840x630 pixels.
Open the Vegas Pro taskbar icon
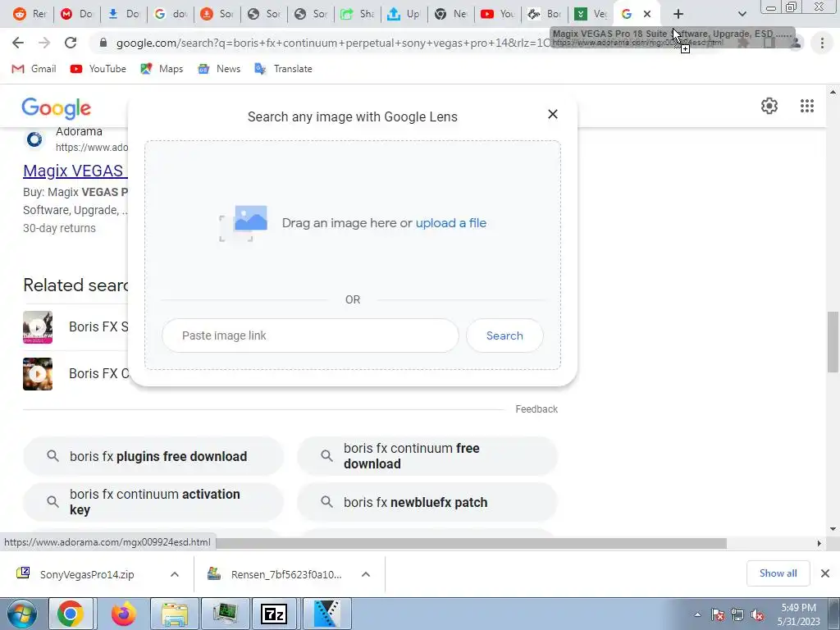pos(326,614)
